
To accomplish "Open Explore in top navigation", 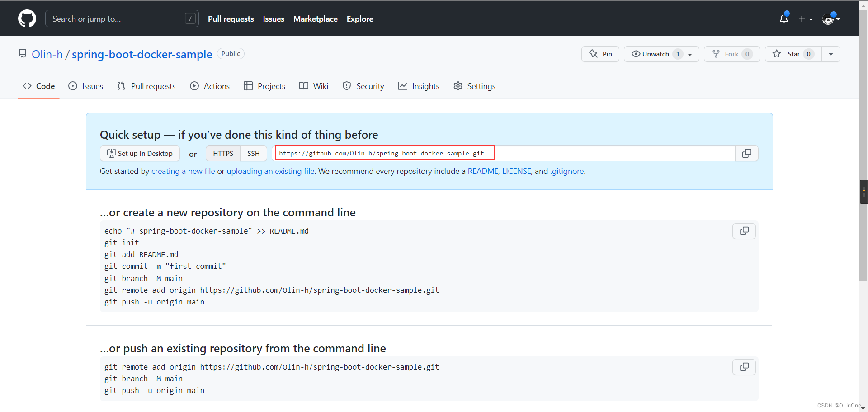I will 360,19.
